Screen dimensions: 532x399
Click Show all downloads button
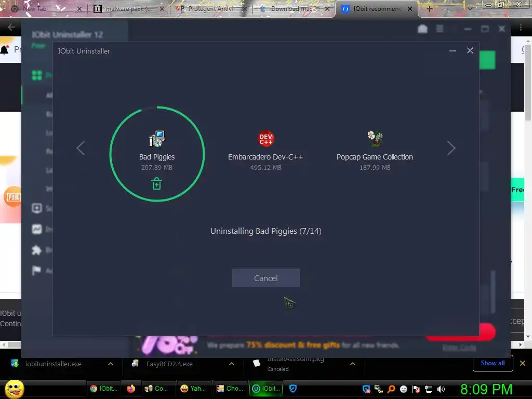[493, 363]
